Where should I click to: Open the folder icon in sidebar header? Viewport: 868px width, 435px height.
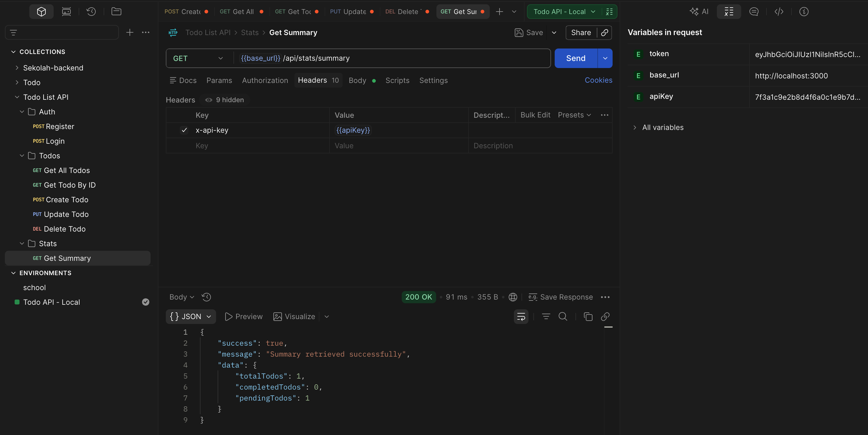(x=116, y=12)
